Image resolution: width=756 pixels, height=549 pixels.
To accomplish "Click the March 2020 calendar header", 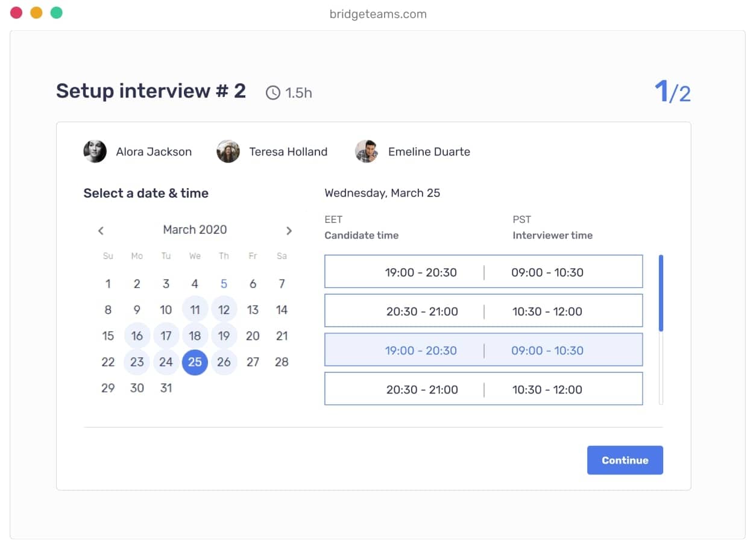I will click(194, 230).
